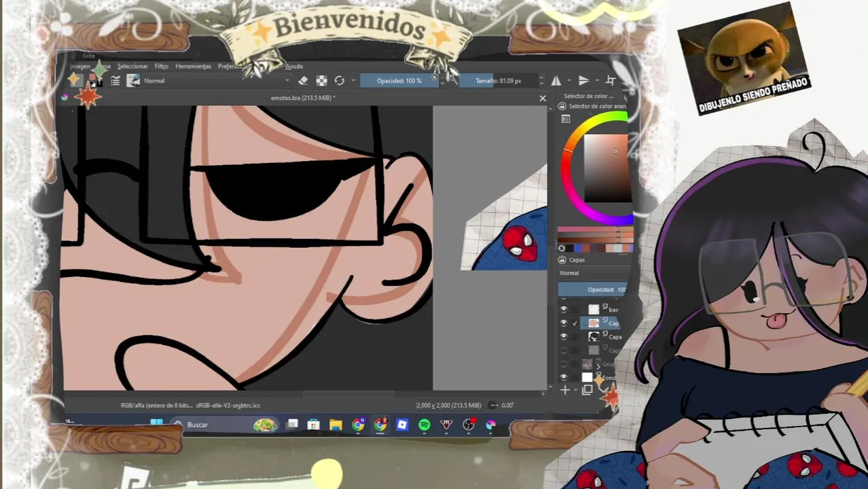This screenshot has width=868, height=489.
Task: Pick a shade in the color selector square
Action: (607, 168)
